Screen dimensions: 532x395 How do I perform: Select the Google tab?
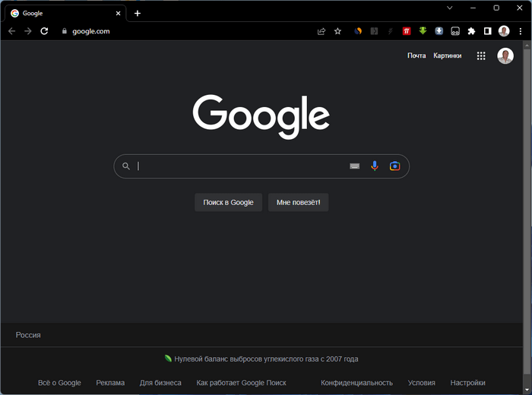click(x=65, y=13)
